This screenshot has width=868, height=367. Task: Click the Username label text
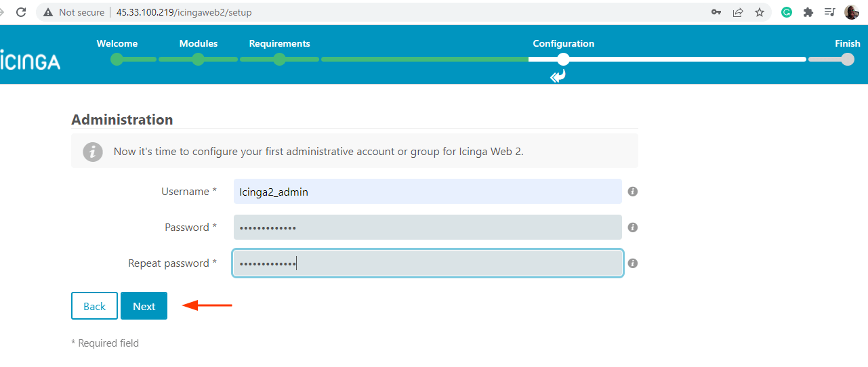point(189,192)
